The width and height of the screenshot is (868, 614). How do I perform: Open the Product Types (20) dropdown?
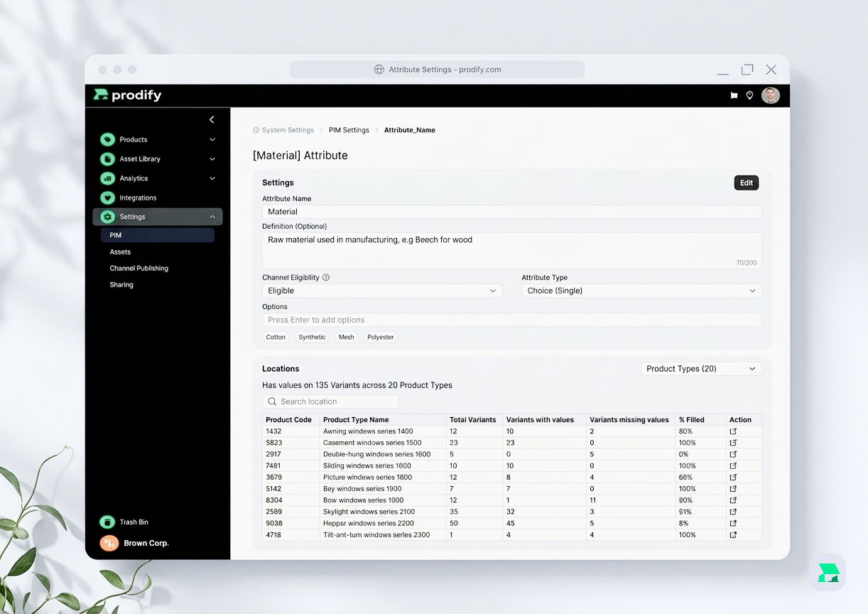click(700, 369)
